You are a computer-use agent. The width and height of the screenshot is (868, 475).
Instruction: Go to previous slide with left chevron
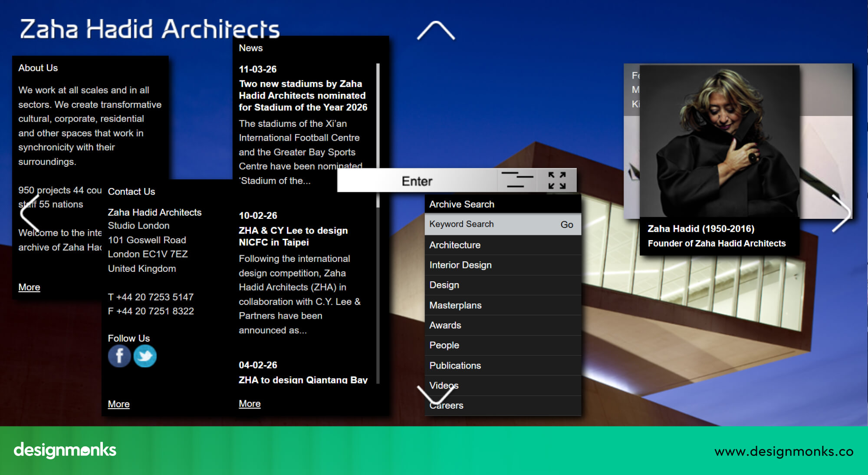click(30, 213)
